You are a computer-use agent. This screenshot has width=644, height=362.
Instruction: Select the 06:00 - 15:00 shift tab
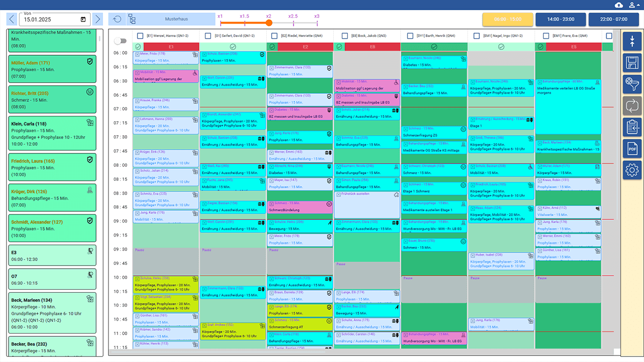507,19
